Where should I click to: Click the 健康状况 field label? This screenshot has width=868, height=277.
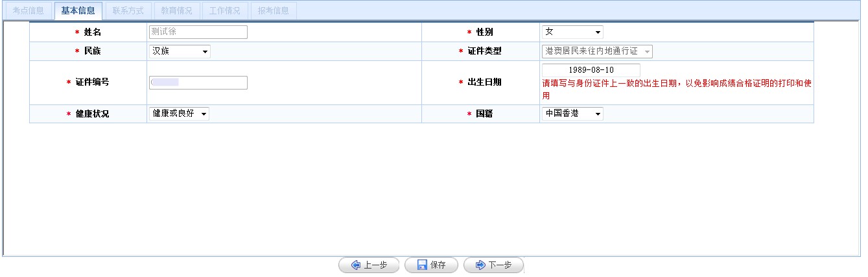pos(92,114)
